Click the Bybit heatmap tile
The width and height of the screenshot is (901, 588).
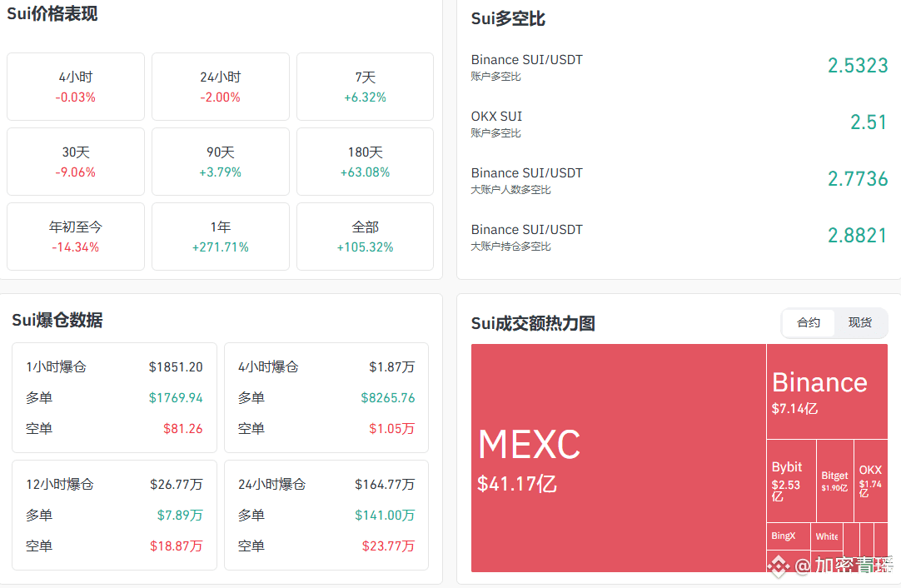pyautogui.click(x=791, y=481)
